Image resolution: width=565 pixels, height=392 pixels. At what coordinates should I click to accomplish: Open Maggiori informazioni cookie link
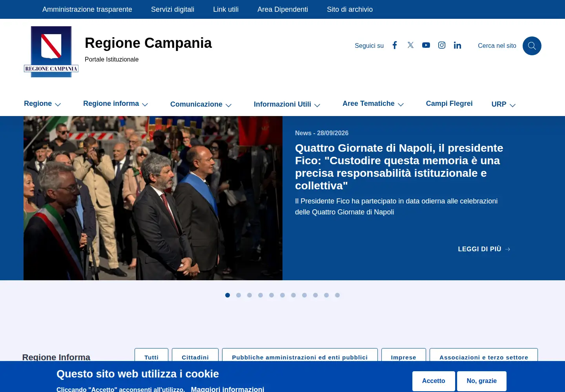[x=228, y=389]
